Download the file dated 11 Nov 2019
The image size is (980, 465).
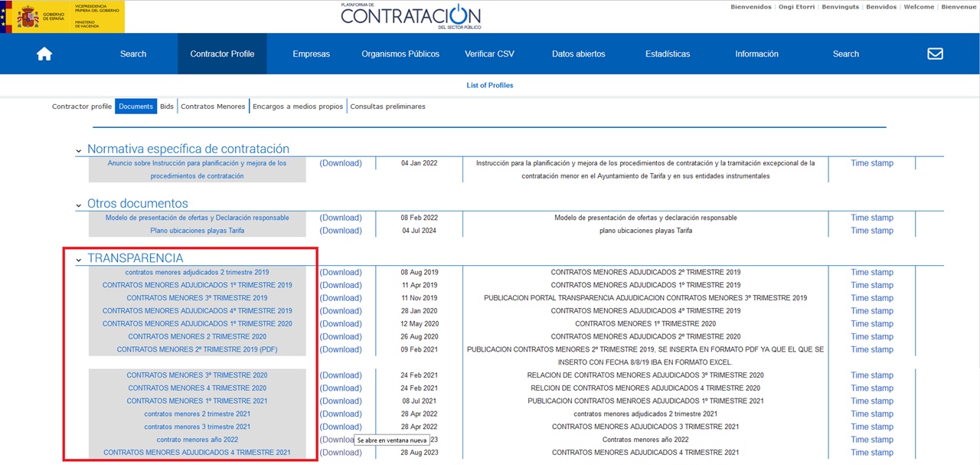341,298
